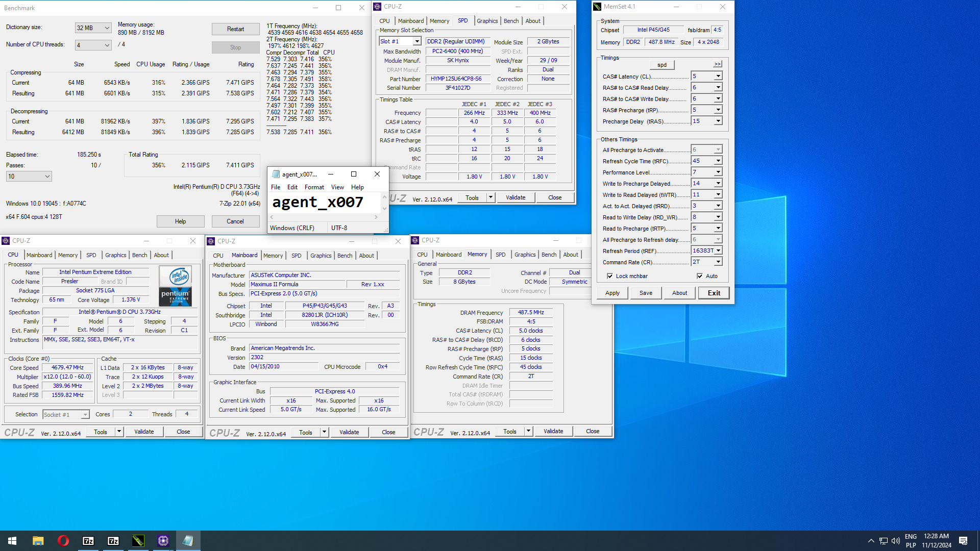The height and width of the screenshot is (551, 980).
Task: Open volume tray icon
Action: tap(895, 541)
